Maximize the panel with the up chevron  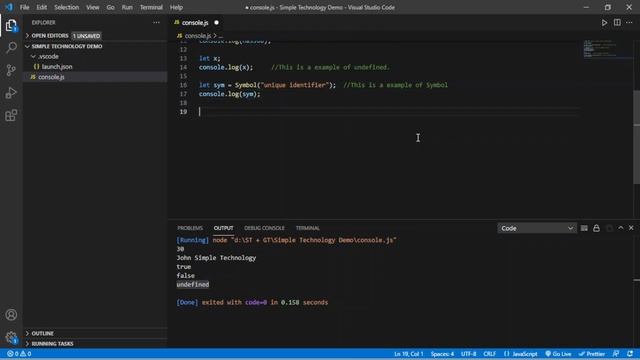pyautogui.click(x=621, y=228)
